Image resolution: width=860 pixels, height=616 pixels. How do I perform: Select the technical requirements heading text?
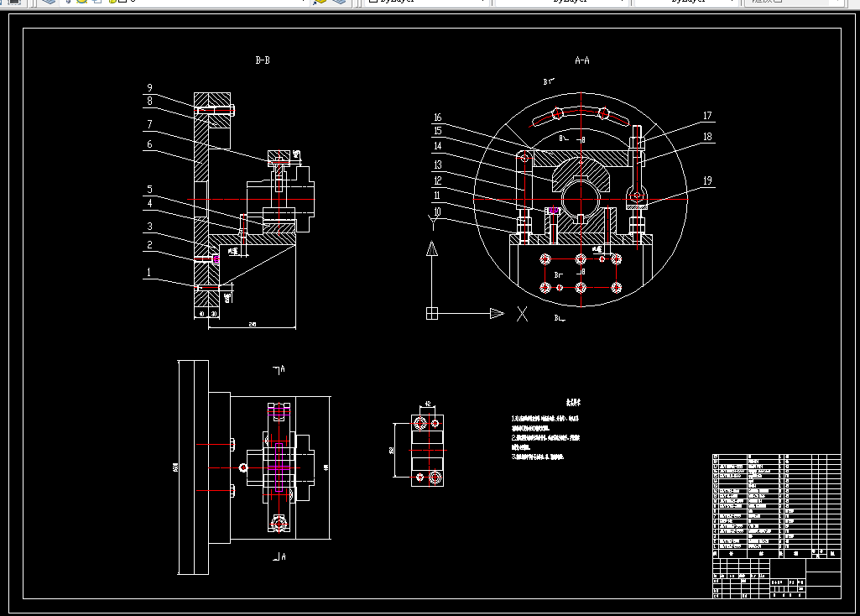[x=573, y=403]
